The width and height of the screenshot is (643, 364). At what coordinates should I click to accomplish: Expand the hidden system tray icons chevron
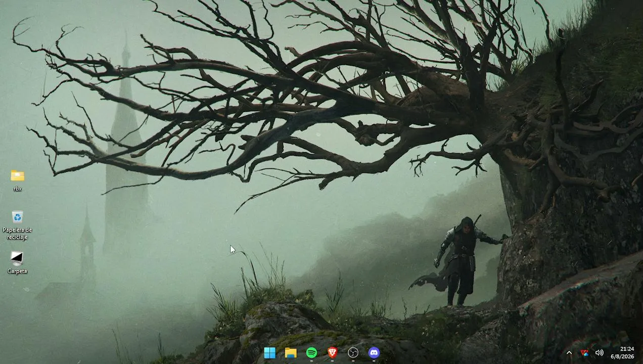pyautogui.click(x=569, y=353)
